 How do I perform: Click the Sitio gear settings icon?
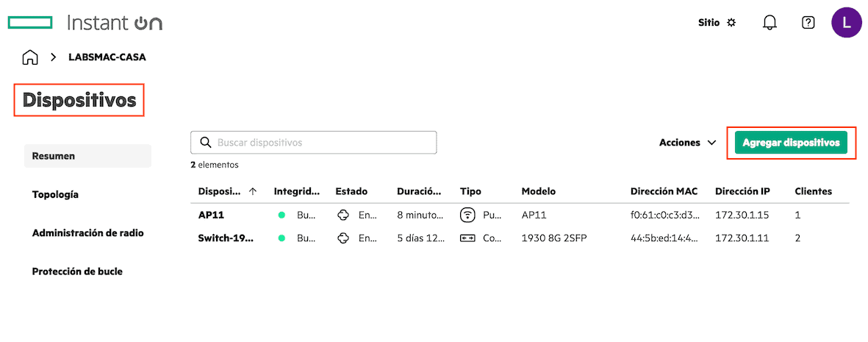pos(731,23)
